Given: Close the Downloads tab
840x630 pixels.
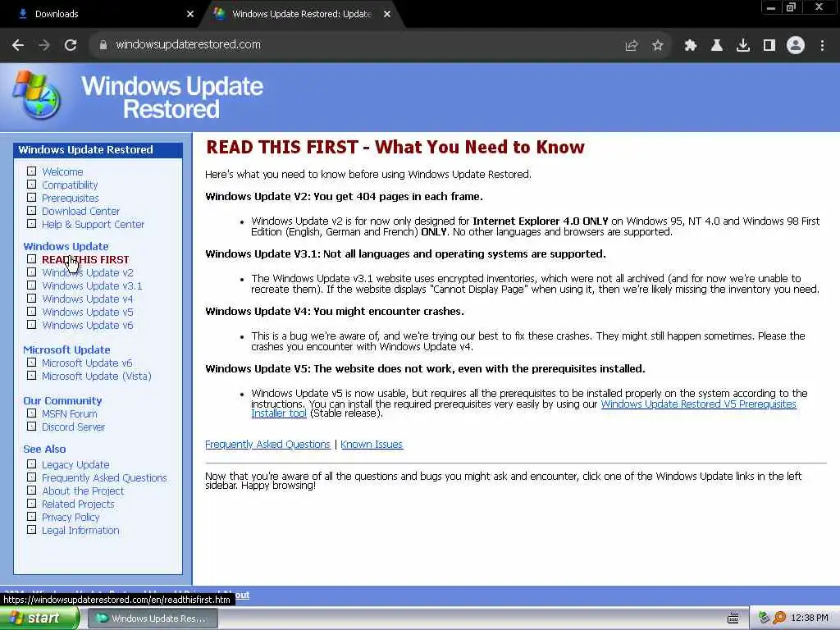Looking at the screenshot, I should point(190,14).
